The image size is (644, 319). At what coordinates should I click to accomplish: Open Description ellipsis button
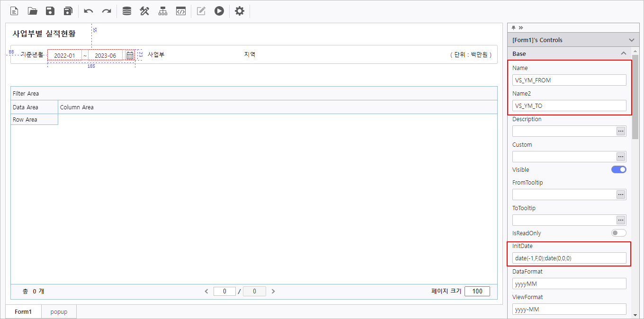click(x=621, y=131)
